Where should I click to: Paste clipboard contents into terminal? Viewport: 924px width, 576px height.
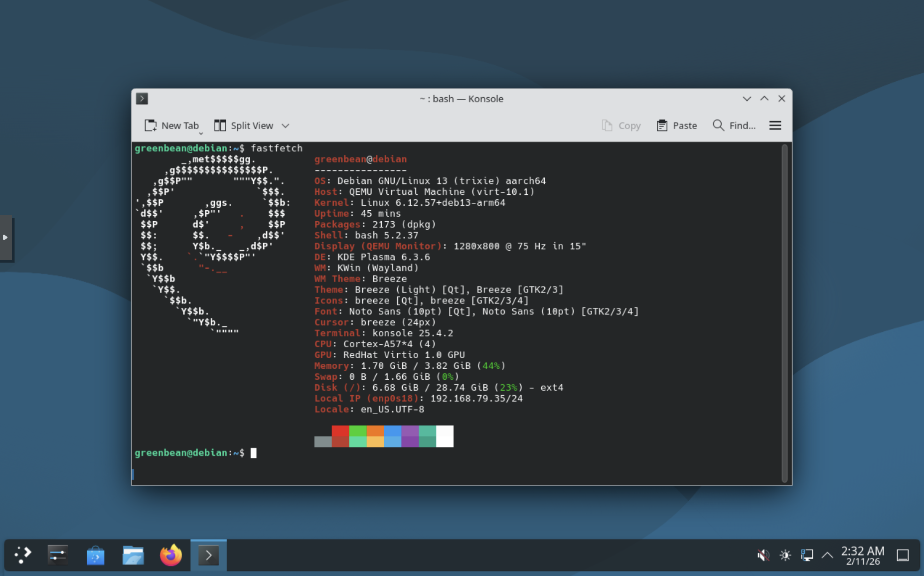coord(677,126)
